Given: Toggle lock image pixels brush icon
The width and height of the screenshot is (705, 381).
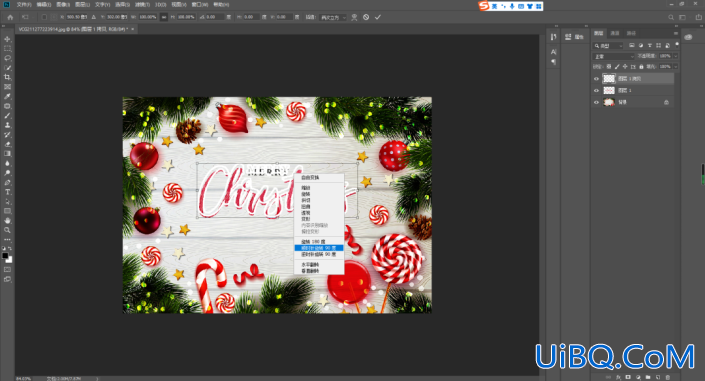Looking at the screenshot, I should [x=617, y=67].
